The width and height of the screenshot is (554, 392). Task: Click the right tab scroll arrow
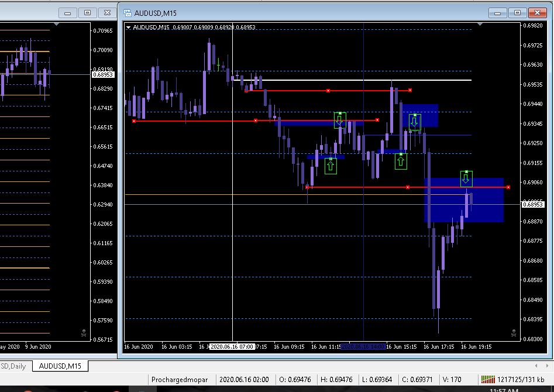(x=547, y=366)
